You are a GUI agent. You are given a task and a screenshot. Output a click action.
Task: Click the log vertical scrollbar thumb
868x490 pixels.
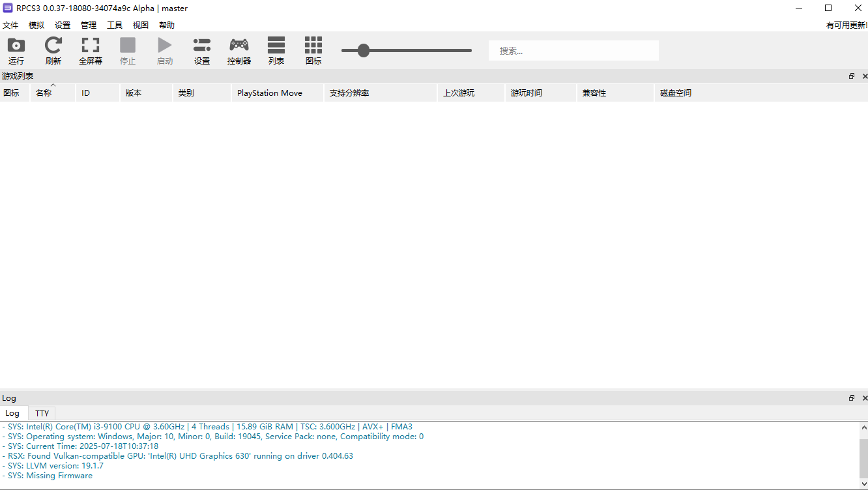864,459
